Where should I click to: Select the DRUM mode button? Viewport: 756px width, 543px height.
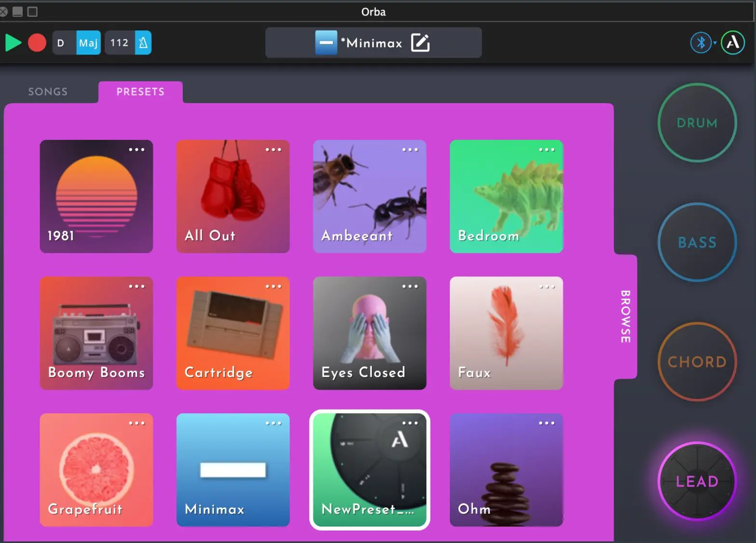coord(697,123)
